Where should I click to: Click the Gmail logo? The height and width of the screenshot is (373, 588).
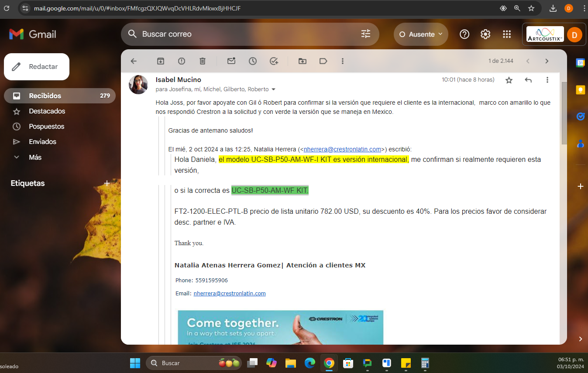point(33,34)
